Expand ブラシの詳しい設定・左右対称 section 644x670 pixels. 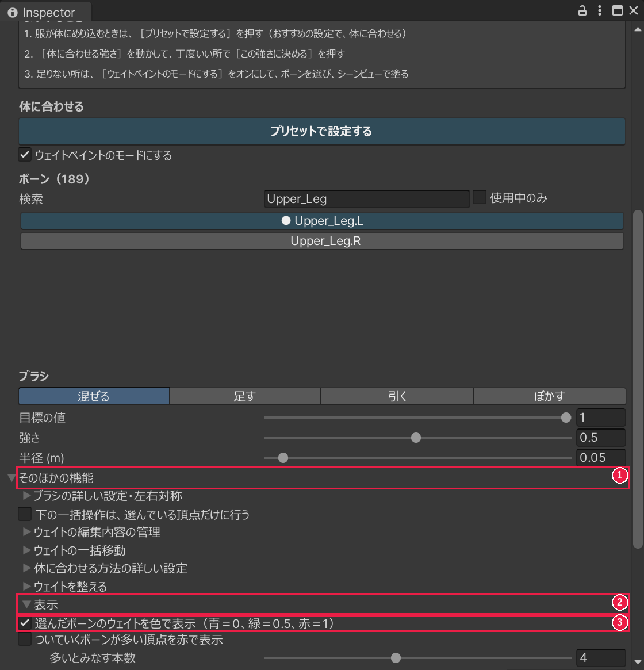(26, 496)
